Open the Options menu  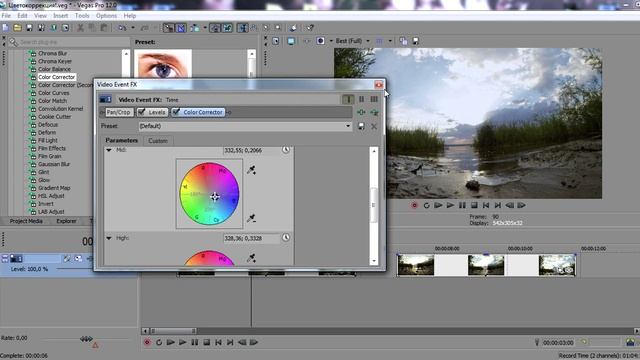(x=106, y=16)
